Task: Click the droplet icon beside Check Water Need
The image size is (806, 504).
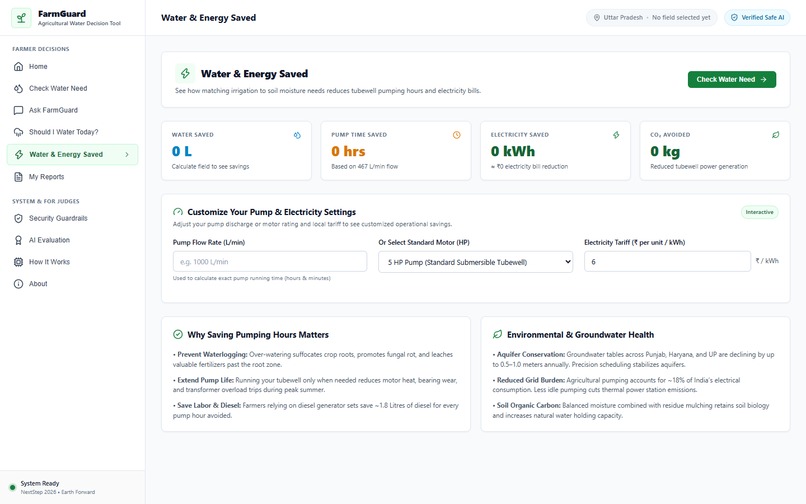Action: click(x=19, y=88)
